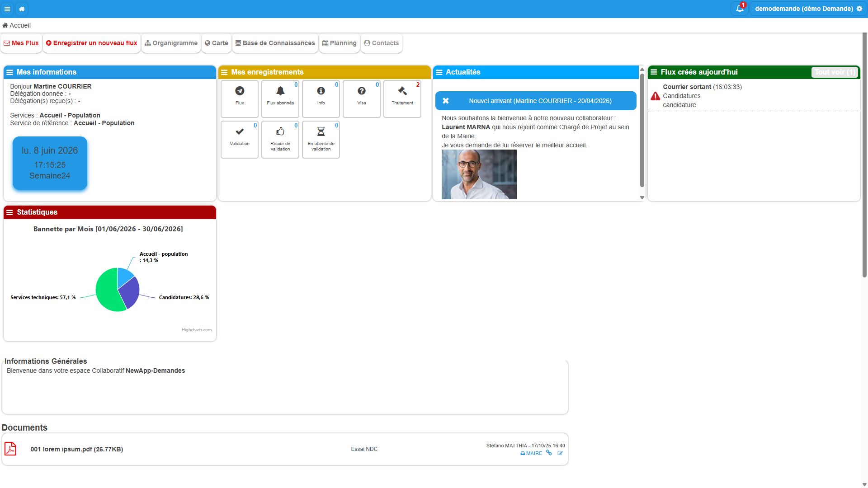Select the Courrier sortant entry
The width and height of the screenshot is (868, 488).
(754, 96)
